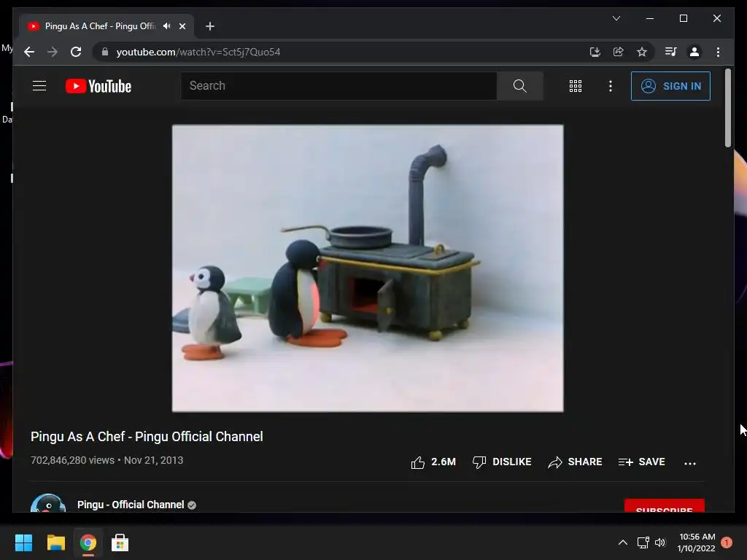Focus the YouTube search field
The height and width of the screenshot is (560, 747).
338,86
